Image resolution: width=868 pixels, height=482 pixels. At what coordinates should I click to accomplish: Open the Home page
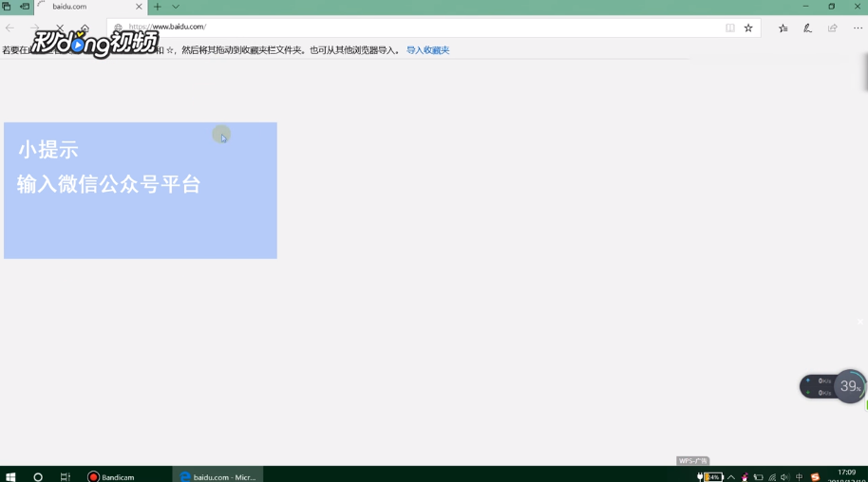click(x=85, y=28)
